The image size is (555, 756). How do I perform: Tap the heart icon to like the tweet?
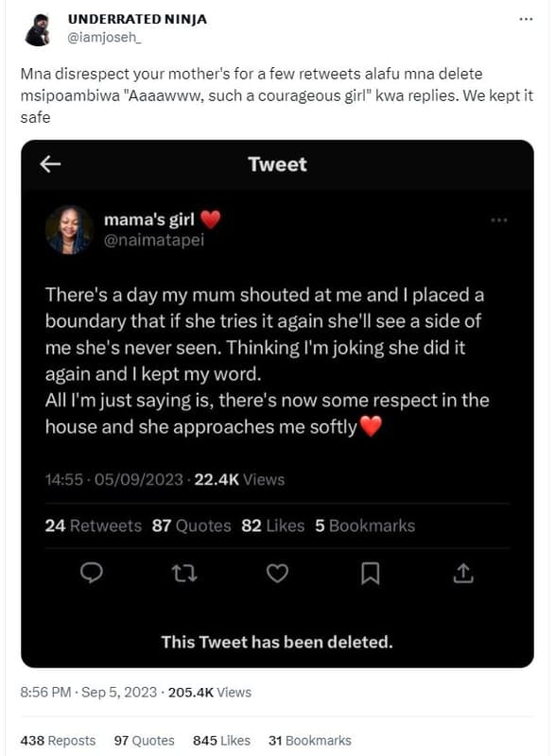277,574
